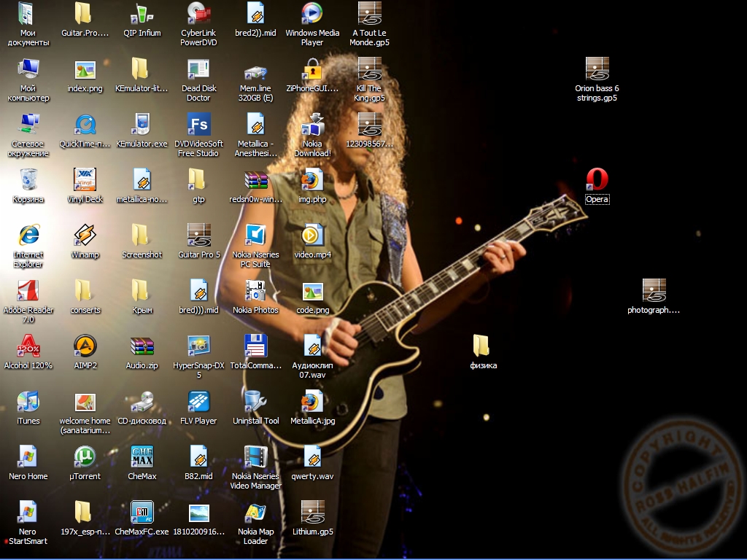Screen dimensions: 747x560
Task: Select the video.mp4 file
Action: point(312,236)
